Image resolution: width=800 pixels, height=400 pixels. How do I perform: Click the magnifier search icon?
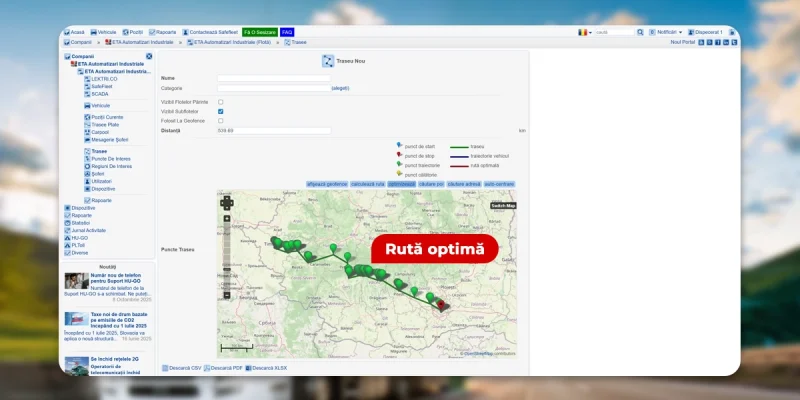640,32
